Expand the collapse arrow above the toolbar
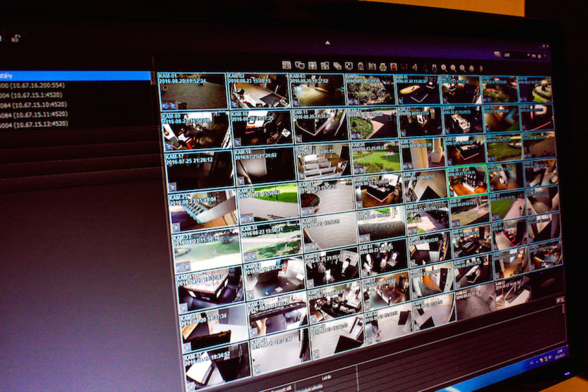Viewport: 588px width, 392px height. coord(327,43)
